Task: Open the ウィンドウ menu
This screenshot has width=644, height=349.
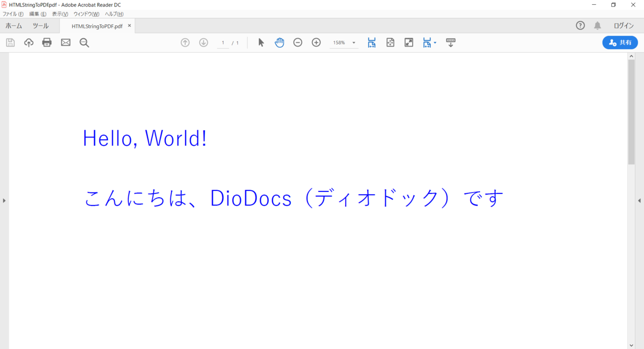Action: 86,14
